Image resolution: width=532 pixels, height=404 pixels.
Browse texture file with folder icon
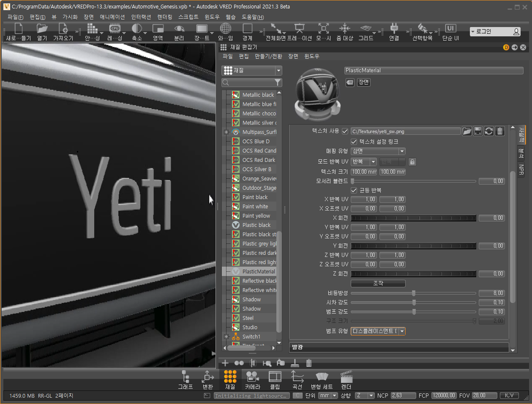(467, 131)
